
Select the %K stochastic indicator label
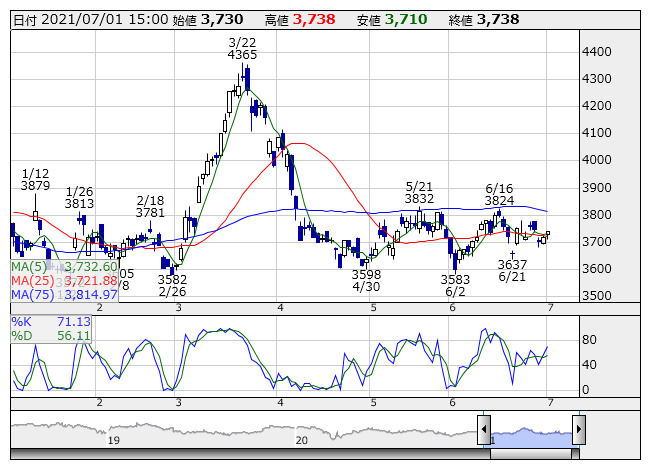pyautogui.click(x=22, y=321)
